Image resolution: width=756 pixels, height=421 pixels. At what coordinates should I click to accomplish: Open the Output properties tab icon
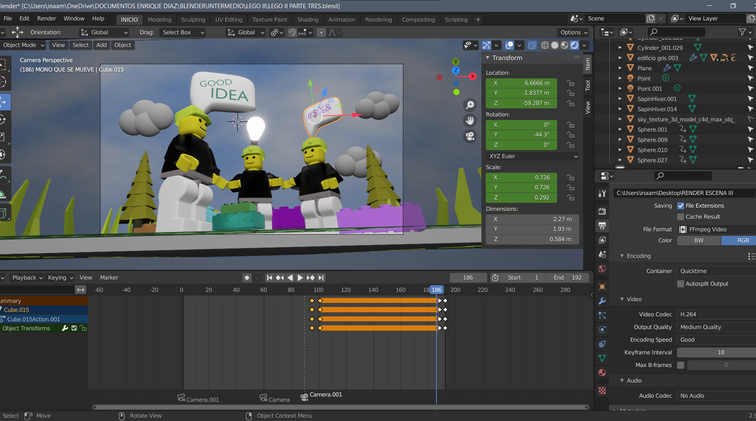[602, 226]
